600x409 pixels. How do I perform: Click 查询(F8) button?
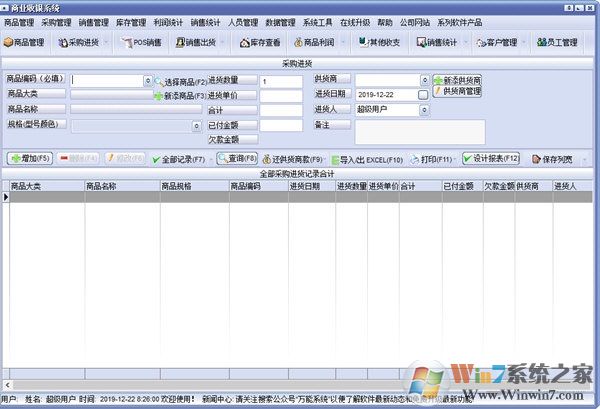237,158
